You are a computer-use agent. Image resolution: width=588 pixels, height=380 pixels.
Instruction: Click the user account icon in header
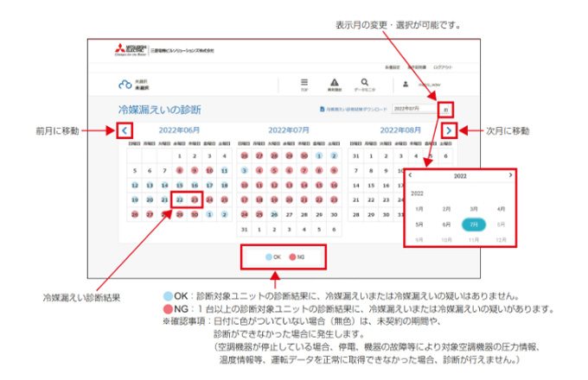coord(406,85)
